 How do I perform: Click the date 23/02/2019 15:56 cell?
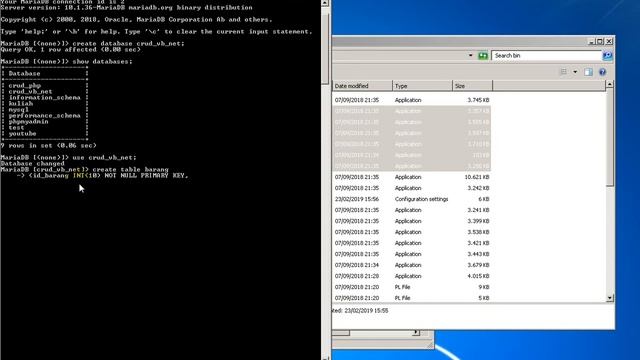click(x=357, y=199)
